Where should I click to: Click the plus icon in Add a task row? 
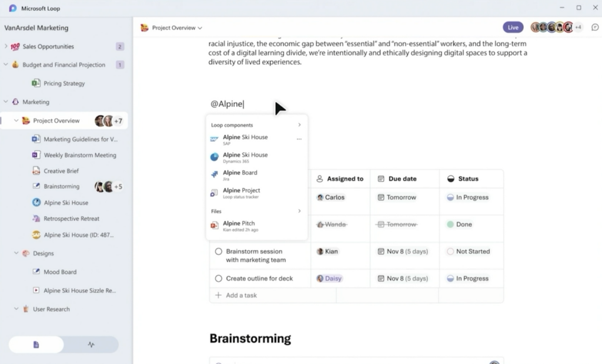point(218,295)
